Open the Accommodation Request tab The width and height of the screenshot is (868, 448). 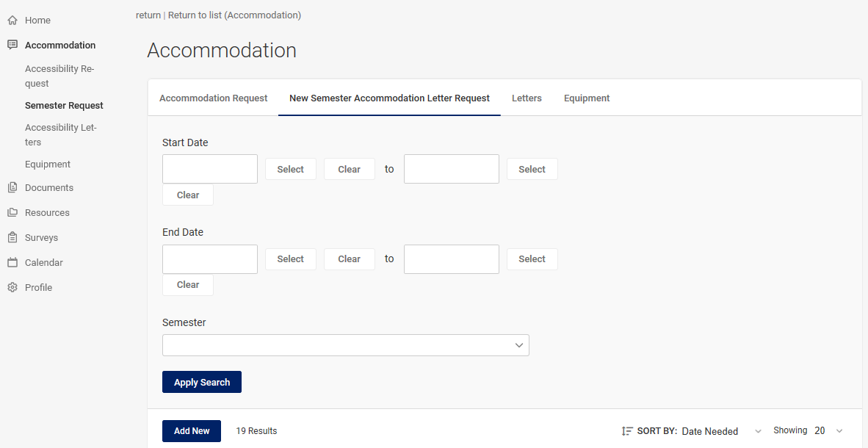pyautogui.click(x=213, y=98)
